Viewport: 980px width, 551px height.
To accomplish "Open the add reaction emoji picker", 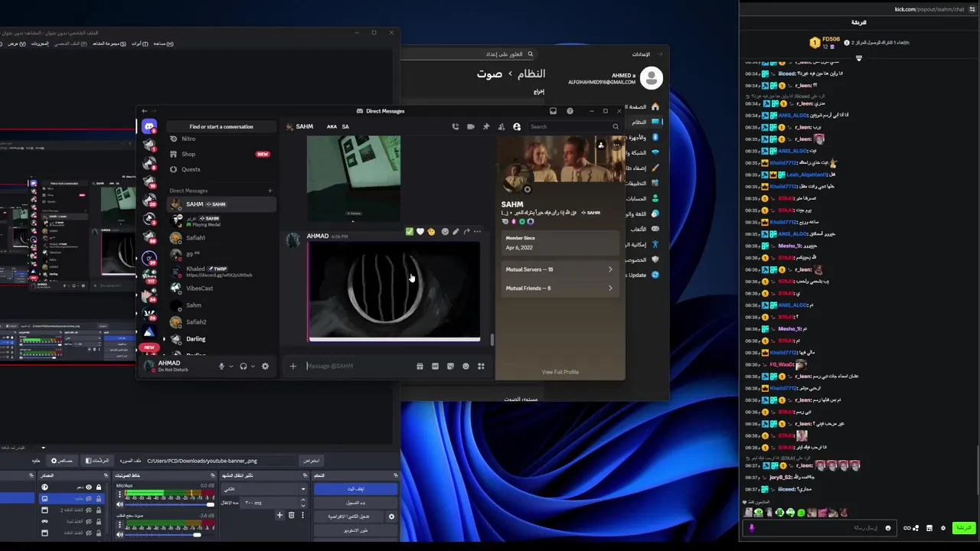I will point(445,231).
